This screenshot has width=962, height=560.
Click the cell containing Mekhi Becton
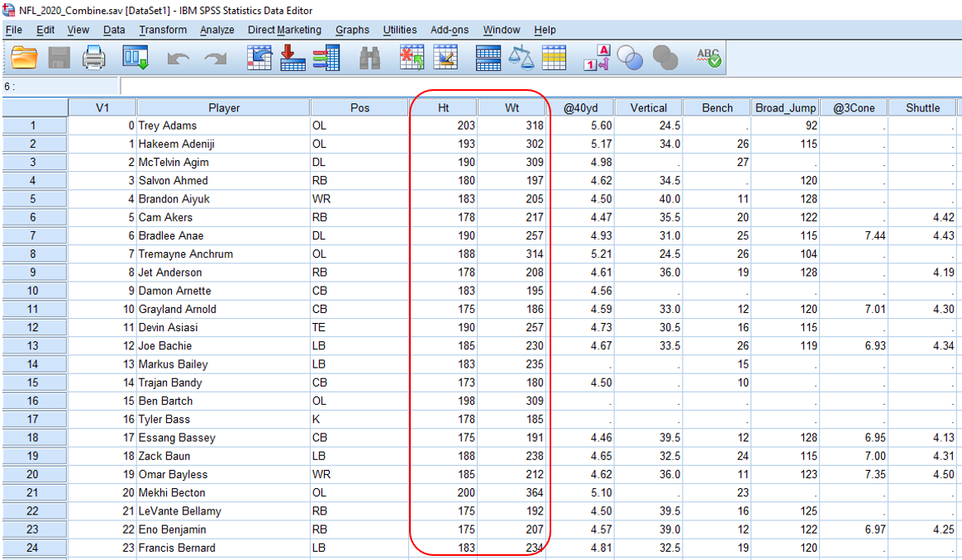click(x=223, y=493)
